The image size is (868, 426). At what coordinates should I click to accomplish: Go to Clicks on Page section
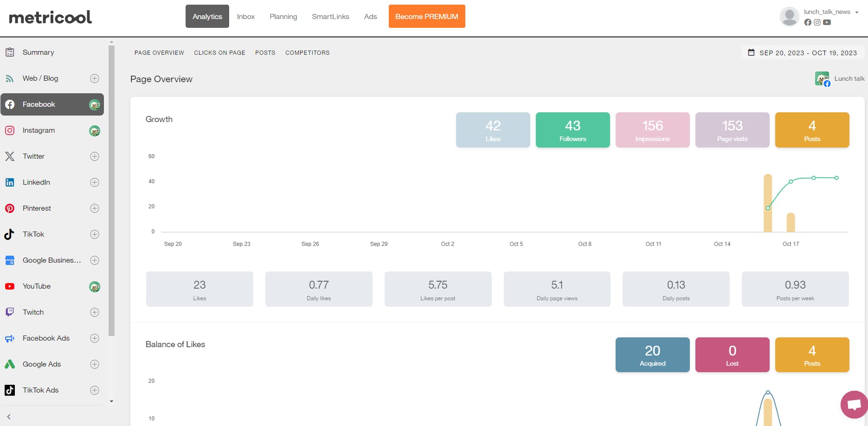pos(219,53)
